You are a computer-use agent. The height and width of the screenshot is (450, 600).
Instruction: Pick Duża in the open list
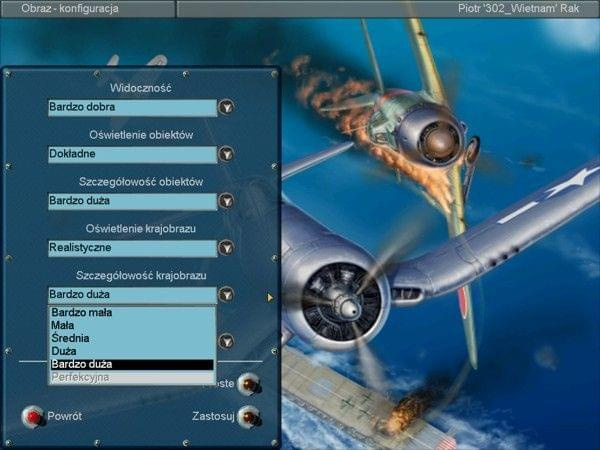pos(132,351)
